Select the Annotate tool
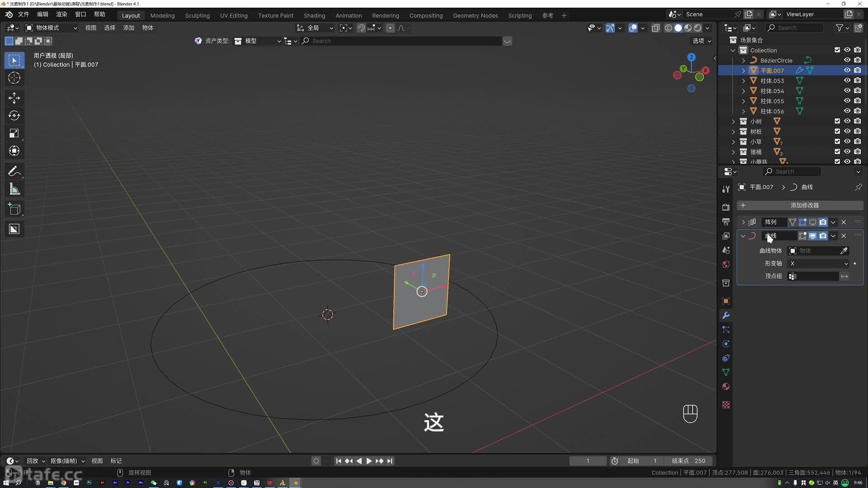Viewport: 868px width, 488px height. (x=14, y=171)
